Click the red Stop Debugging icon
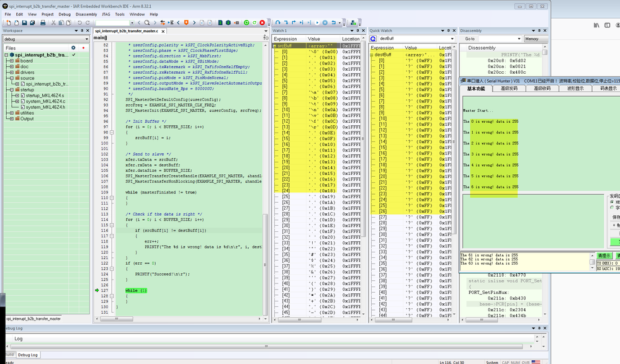Screen dimensions: 620x364 coord(262,23)
